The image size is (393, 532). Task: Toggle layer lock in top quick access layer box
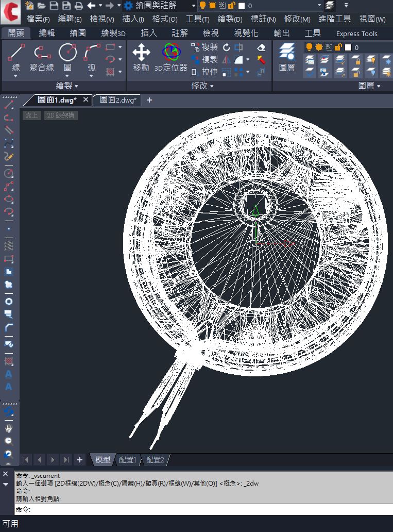click(232, 6)
